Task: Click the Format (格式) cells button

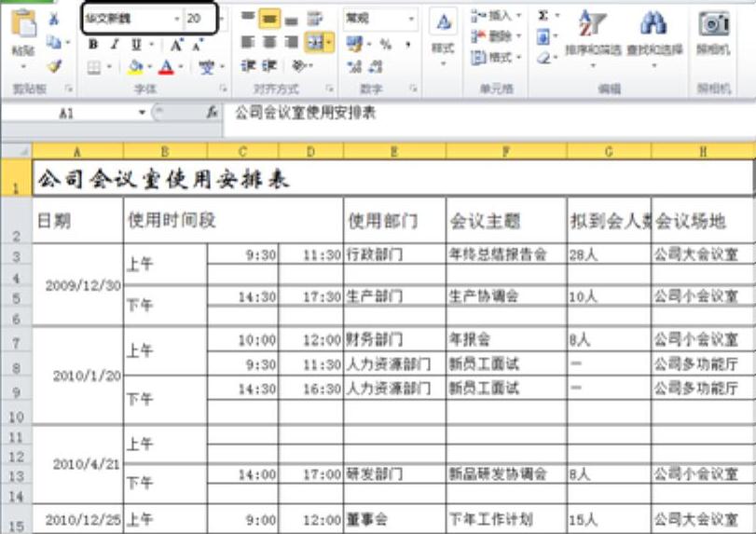Action: (497, 58)
